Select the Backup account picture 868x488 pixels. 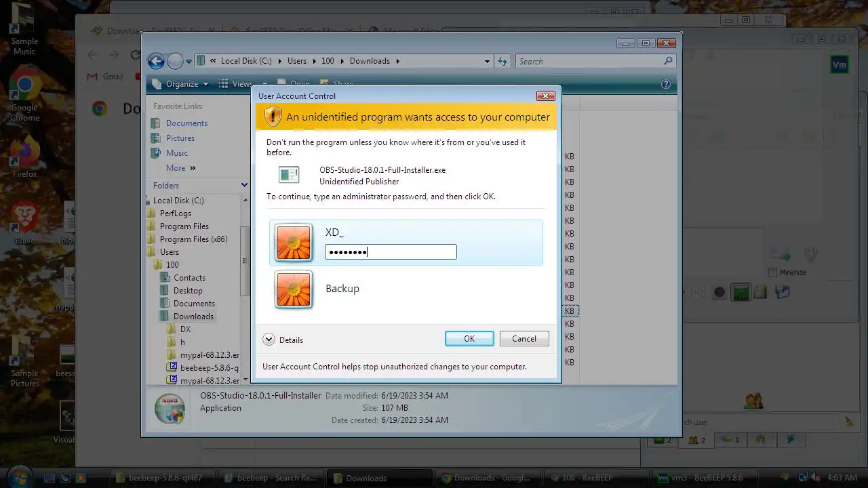[294, 289]
